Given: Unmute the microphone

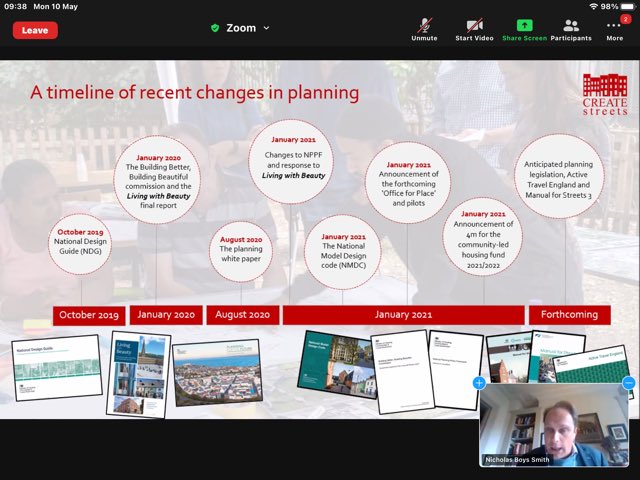Looking at the screenshot, I should (x=424, y=30).
